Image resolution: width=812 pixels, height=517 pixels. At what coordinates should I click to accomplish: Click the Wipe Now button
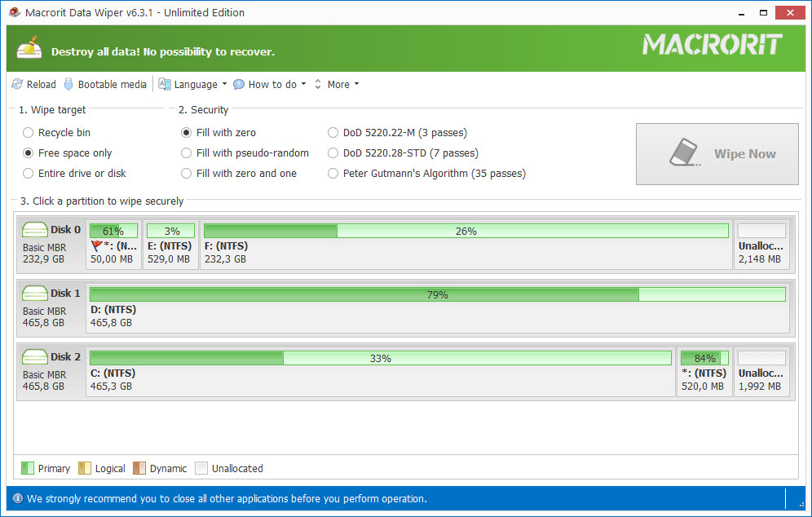(717, 154)
